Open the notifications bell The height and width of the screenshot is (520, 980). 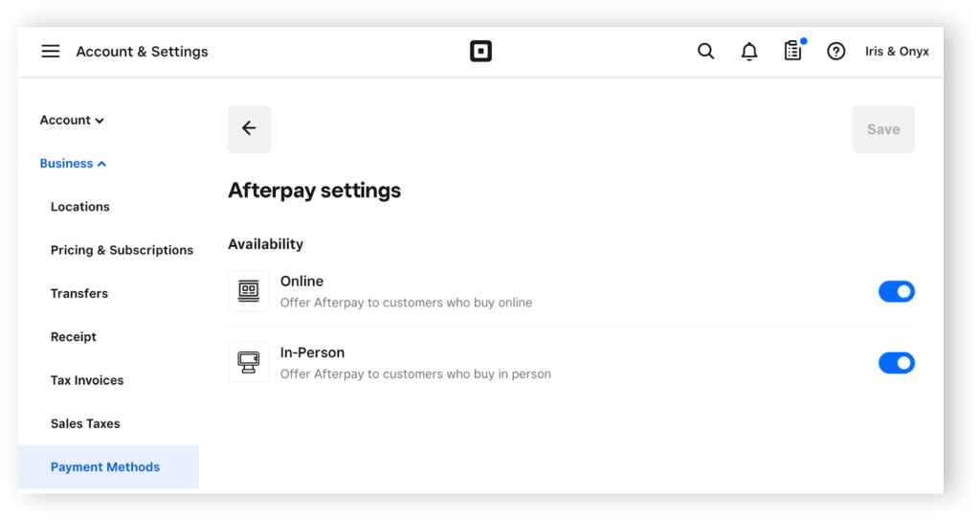click(749, 52)
